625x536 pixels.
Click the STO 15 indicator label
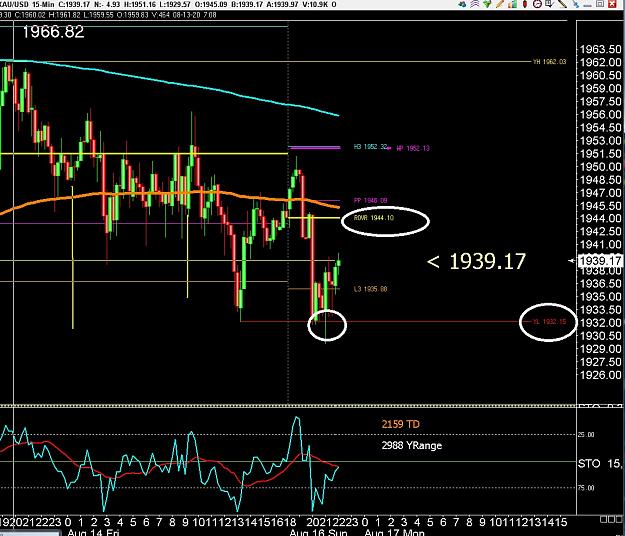pyautogui.click(x=599, y=463)
